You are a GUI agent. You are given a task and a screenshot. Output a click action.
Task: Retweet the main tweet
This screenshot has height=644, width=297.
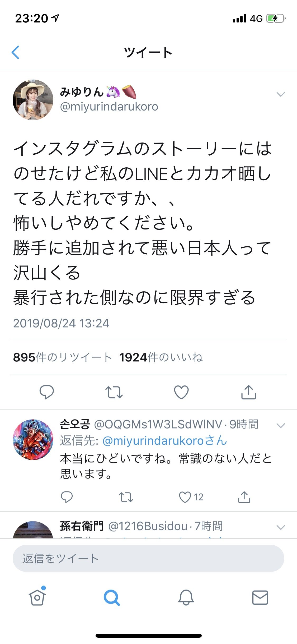(x=114, y=392)
